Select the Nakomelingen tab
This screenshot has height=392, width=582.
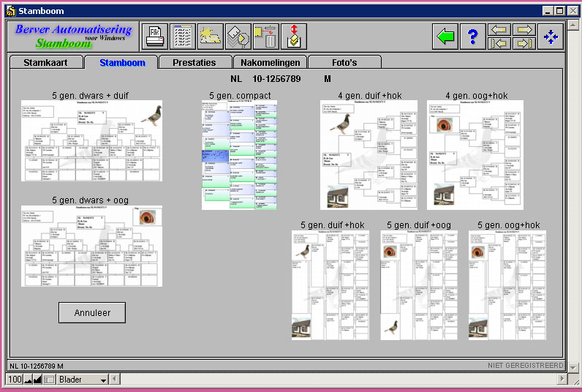pos(270,63)
